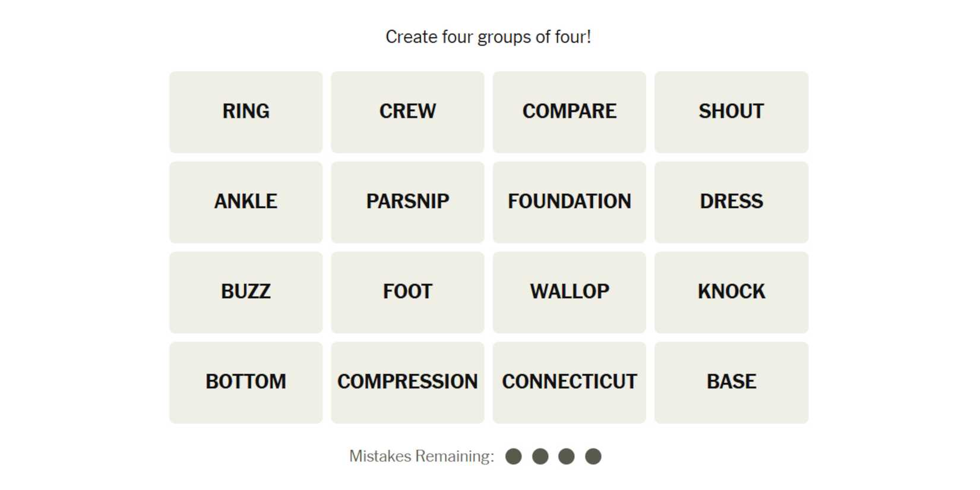Select the CONNECTICUT tile
Image resolution: width=980 pixels, height=490 pixels.
569,382
